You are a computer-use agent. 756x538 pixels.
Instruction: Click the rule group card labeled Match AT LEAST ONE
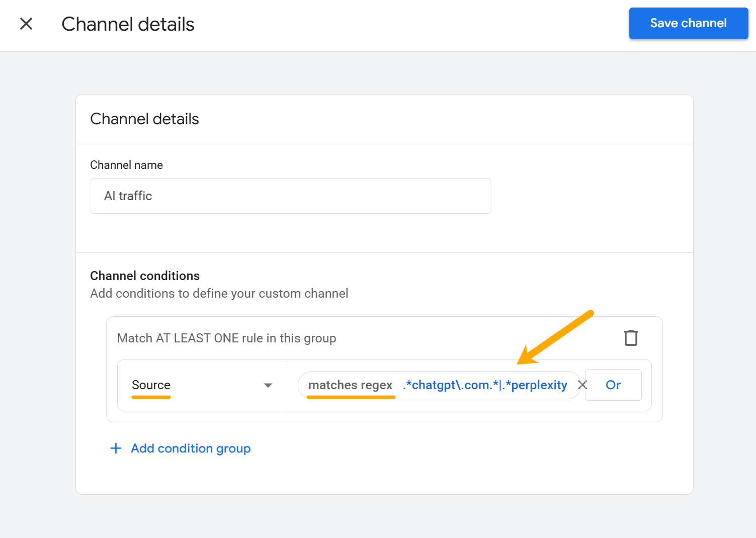pyautogui.click(x=226, y=338)
